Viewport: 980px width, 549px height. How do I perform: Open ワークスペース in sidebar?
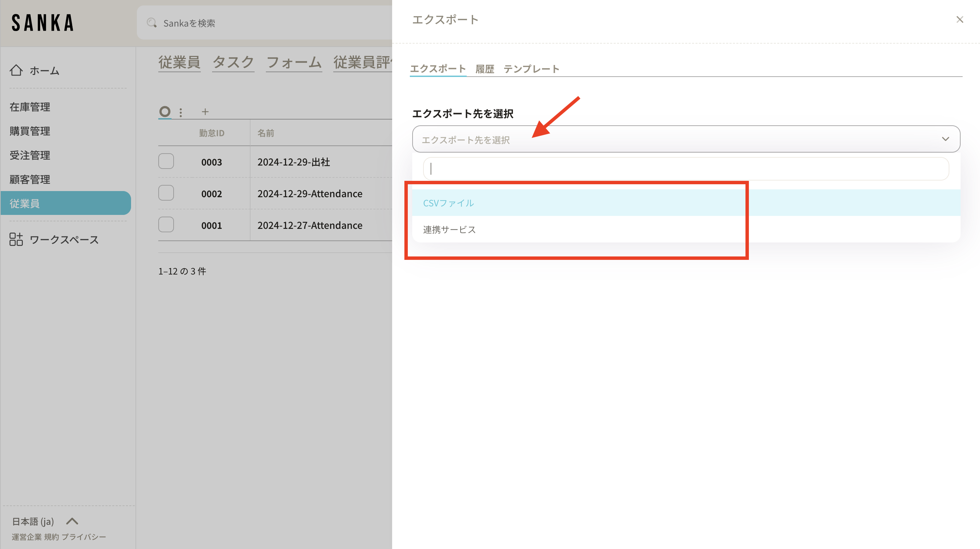64,239
